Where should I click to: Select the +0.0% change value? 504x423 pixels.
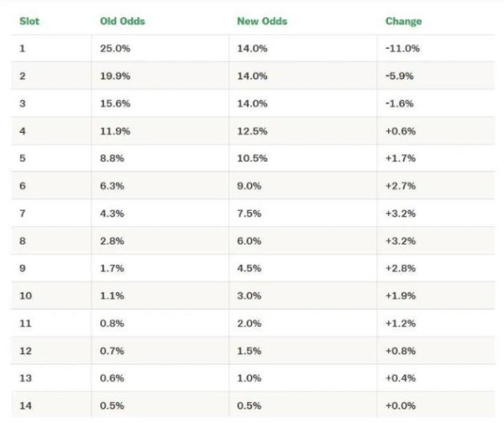click(x=401, y=404)
